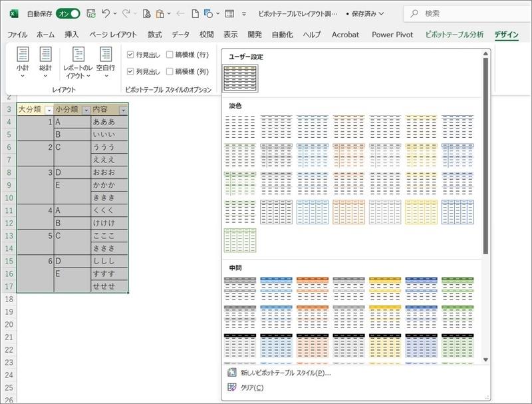Click the Save icon in quick access toolbar
This screenshot has width=532, height=404.
pyautogui.click(x=91, y=13)
